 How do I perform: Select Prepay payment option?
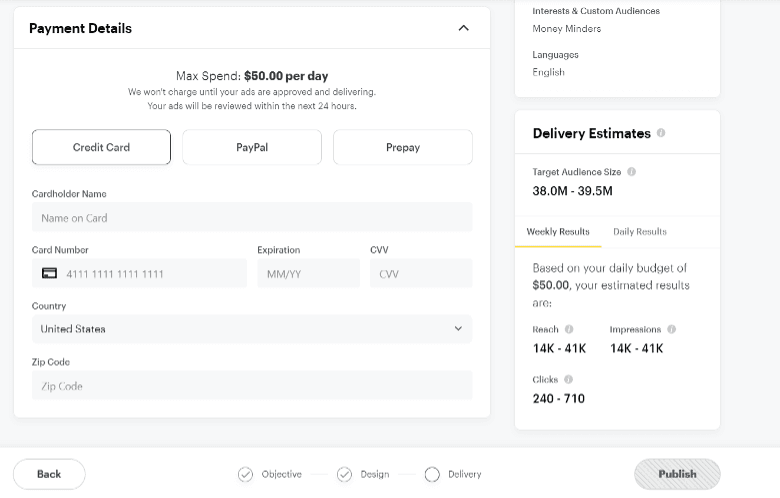[x=402, y=147]
